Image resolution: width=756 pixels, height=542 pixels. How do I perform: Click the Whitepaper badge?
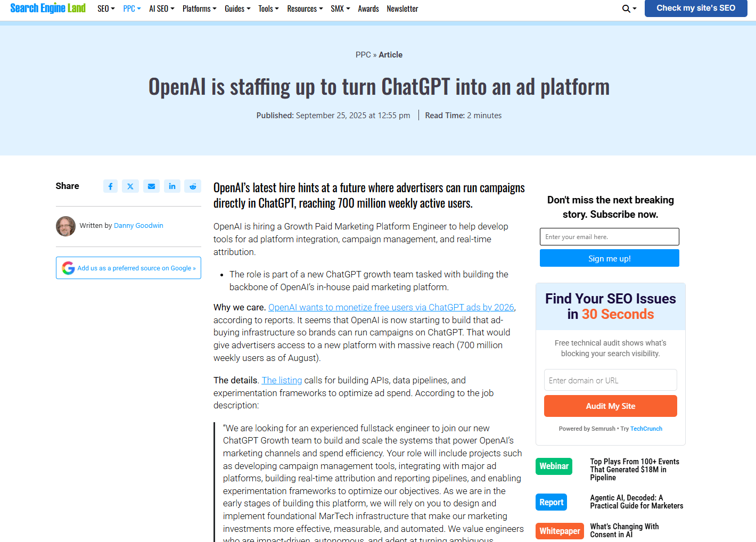tap(560, 531)
